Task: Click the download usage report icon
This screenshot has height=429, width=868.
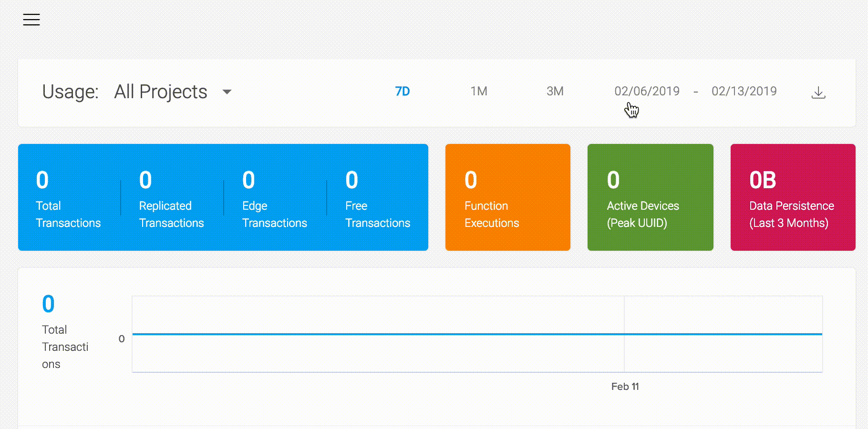Action: (818, 92)
